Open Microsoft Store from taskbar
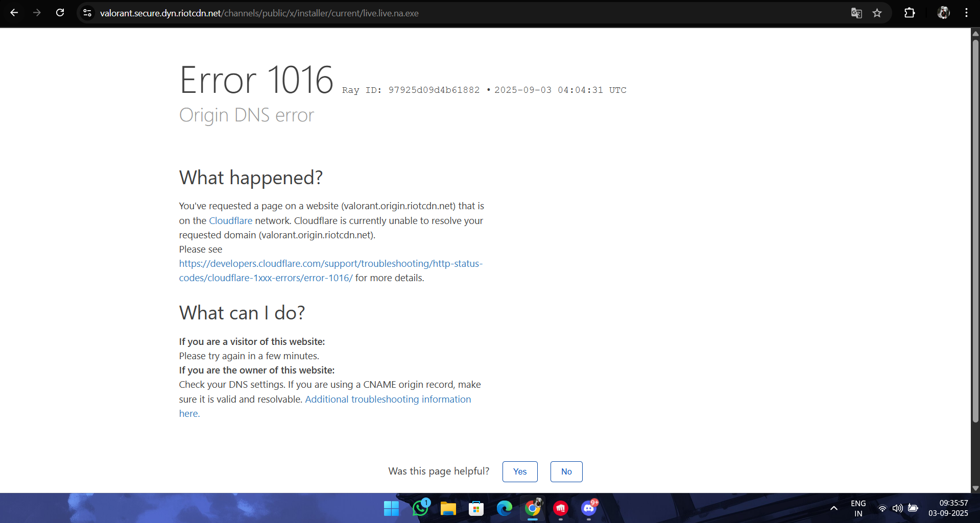 (476, 508)
